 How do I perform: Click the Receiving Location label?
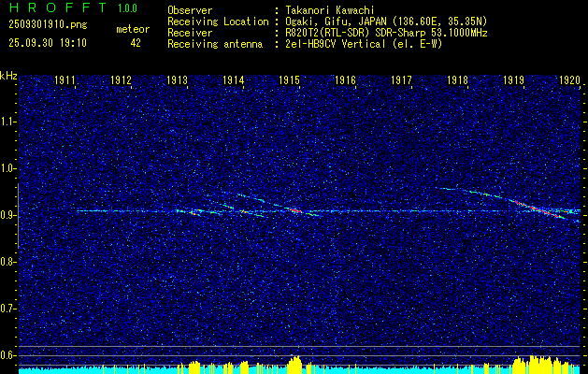218,22
